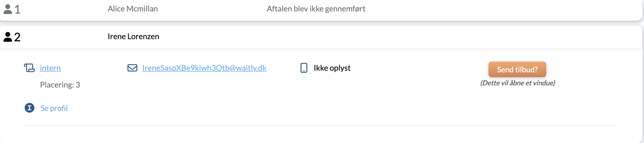
Task: Select the name Irene Lorenzen
Action: [x=133, y=36]
